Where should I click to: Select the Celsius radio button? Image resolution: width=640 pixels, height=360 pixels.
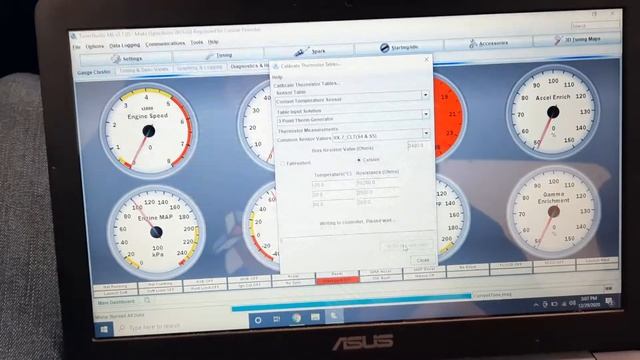pyautogui.click(x=368, y=160)
